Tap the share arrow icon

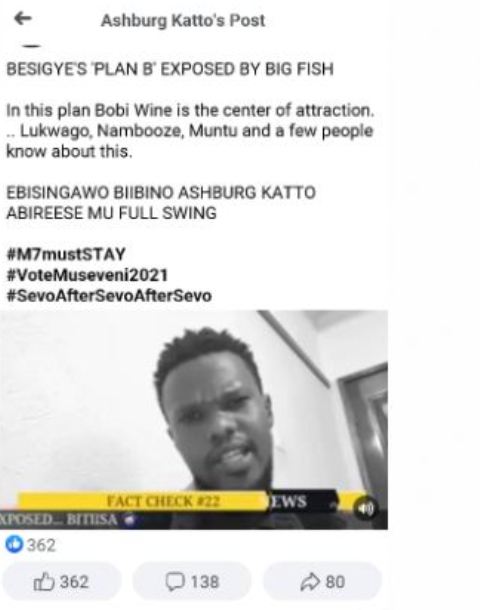pos(310,582)
